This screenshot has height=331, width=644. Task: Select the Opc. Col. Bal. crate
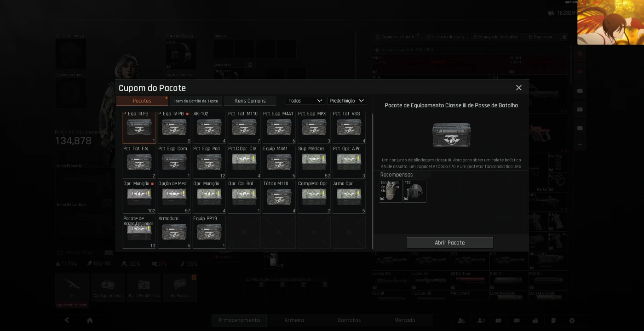pyautogui.click(x=244, y=197)
